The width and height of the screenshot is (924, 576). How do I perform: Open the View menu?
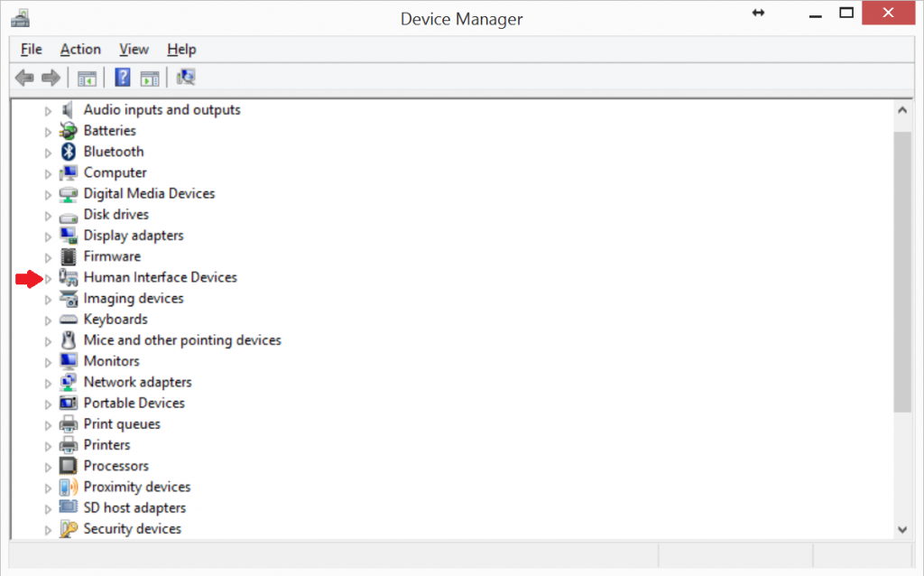pyautogui.click(x=133, y=49)
